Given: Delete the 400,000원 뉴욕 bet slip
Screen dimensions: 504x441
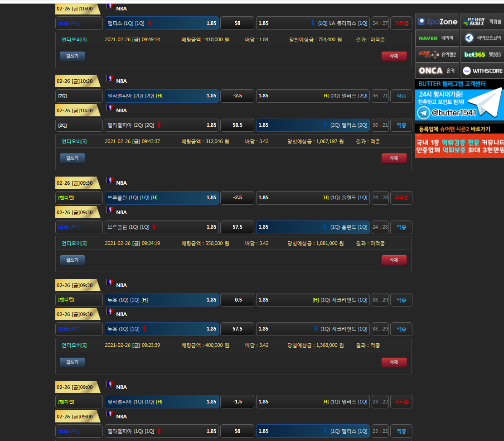Looking at the screenshot, I should [394, 362].
